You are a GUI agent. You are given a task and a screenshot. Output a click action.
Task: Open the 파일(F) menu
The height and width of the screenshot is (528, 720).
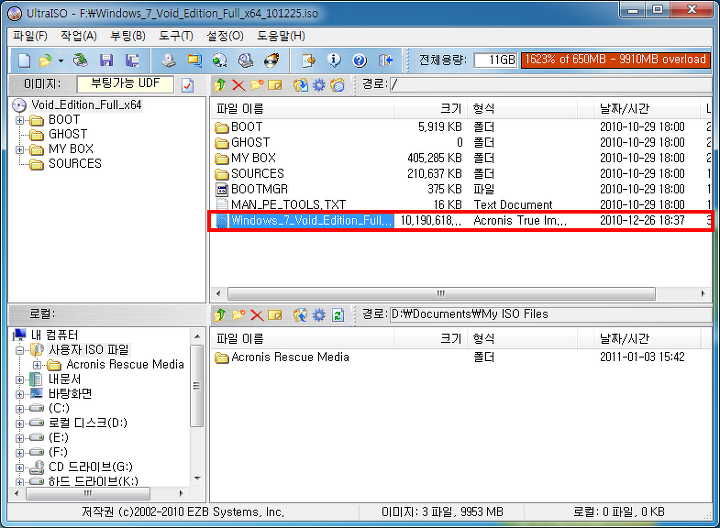tap(30, 36)
